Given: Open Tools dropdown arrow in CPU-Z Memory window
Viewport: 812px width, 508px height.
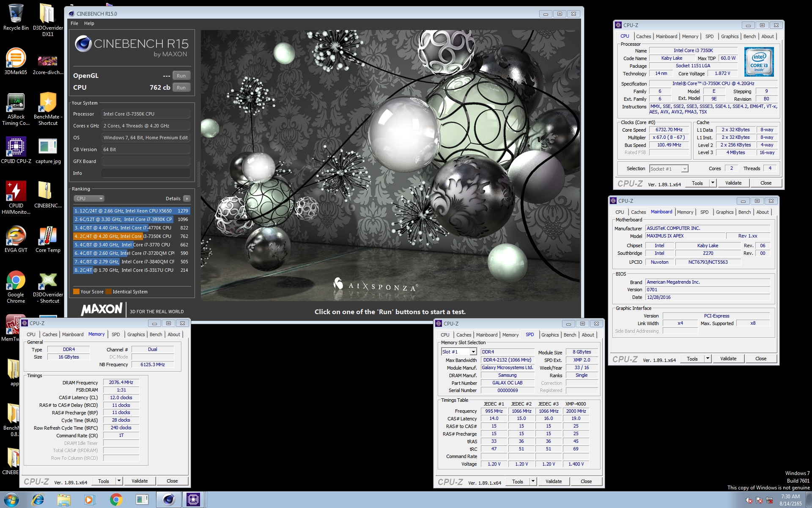Looking at the screenshot, I should (x=119, y=481).
